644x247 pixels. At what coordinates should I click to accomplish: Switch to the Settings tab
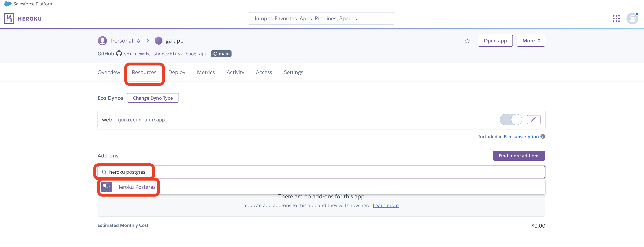point(293,72)
